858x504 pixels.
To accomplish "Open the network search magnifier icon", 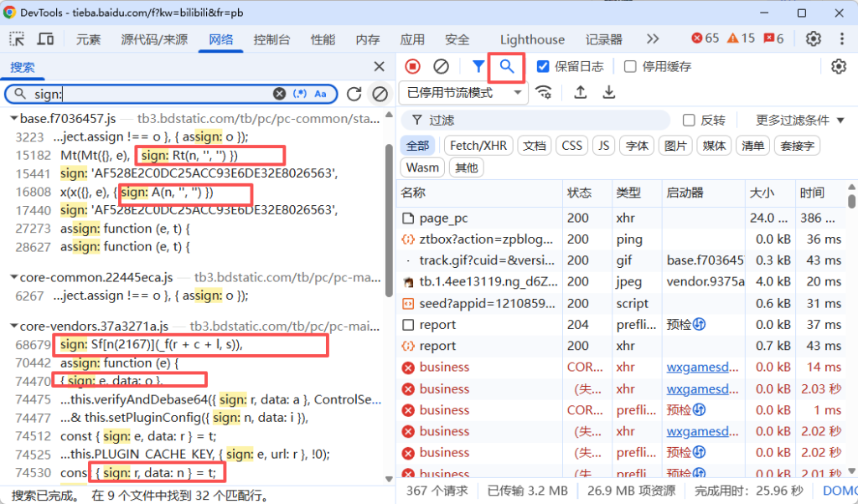I will click(506, 66).
